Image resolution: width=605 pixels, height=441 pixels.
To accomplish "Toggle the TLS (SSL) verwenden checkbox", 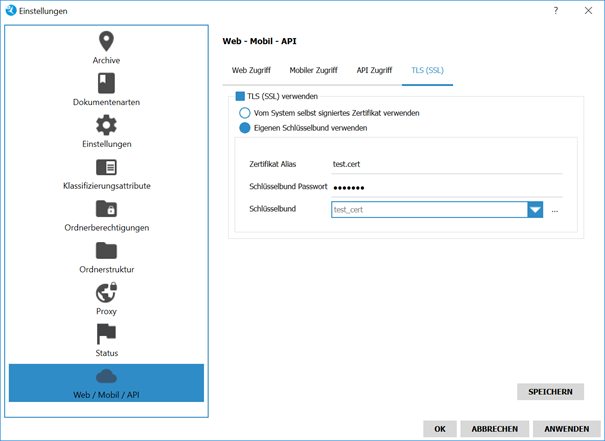I will (240, 97).
